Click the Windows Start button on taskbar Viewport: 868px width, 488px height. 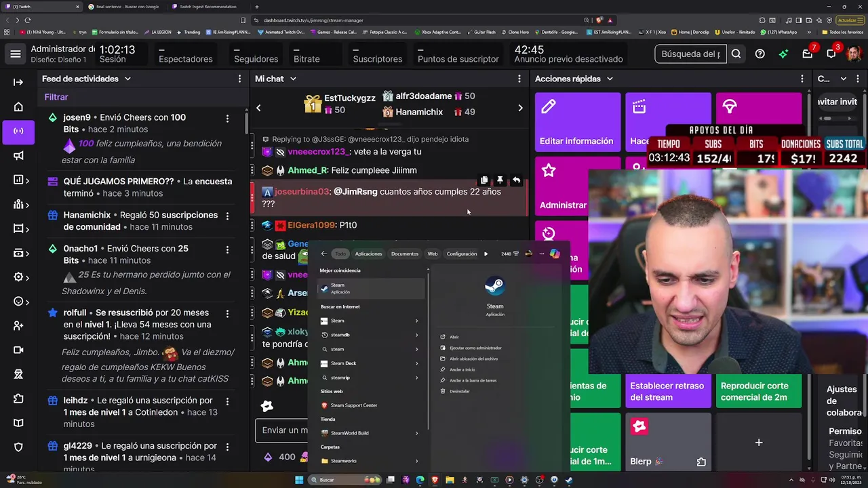coord(299,480)
